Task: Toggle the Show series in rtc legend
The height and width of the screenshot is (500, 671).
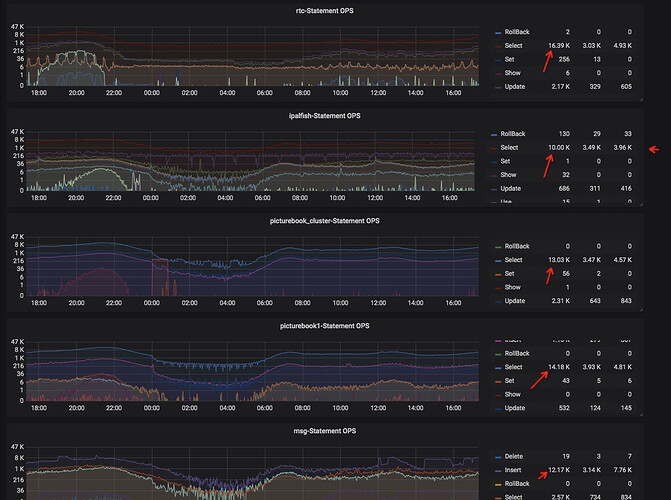Action: 512,73
